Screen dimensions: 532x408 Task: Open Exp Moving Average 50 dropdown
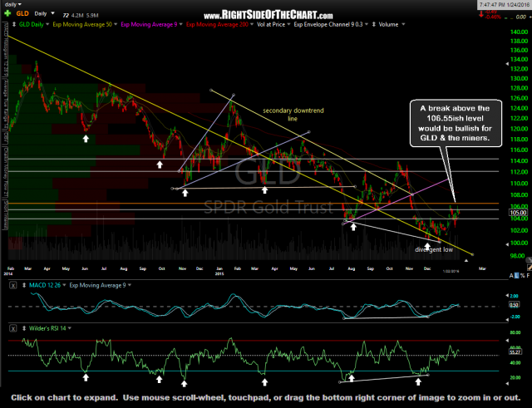coord(116,24)
